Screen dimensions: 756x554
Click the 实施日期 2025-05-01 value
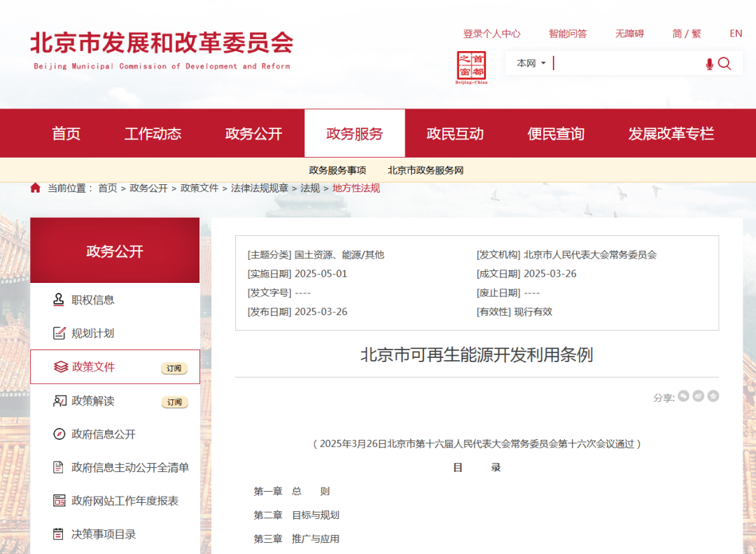coord(321,274)
